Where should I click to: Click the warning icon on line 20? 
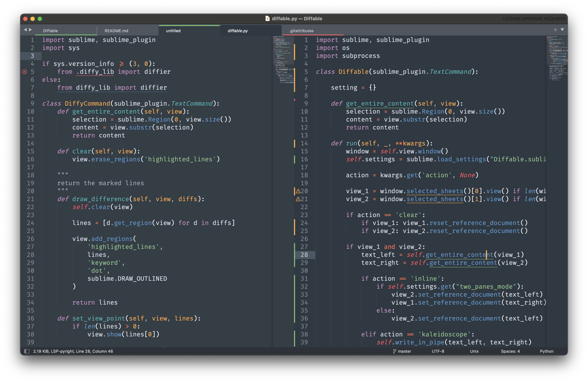coord(298,191)
